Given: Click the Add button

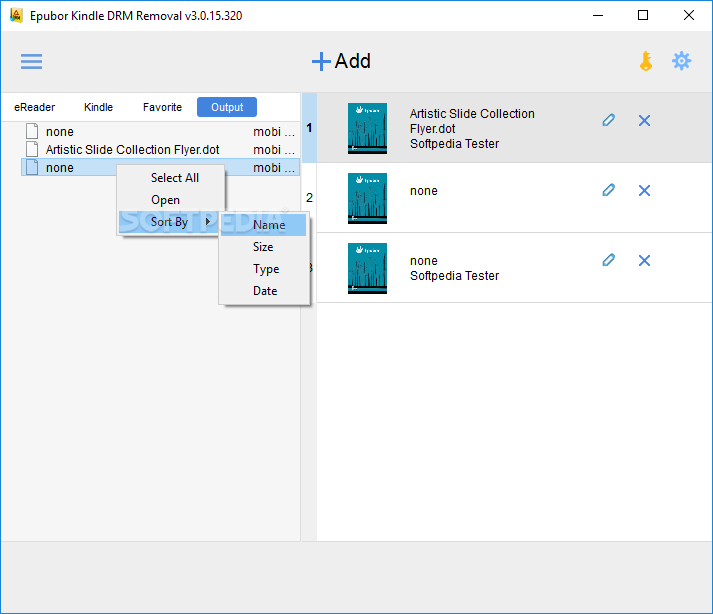Looking at the screenshot, I should 341,61.
